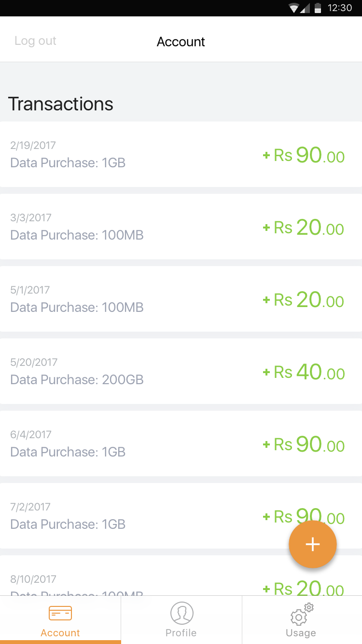362x644 pixels.
Task: Switch to the Profile tab label
Action: [x=181, y=633]
